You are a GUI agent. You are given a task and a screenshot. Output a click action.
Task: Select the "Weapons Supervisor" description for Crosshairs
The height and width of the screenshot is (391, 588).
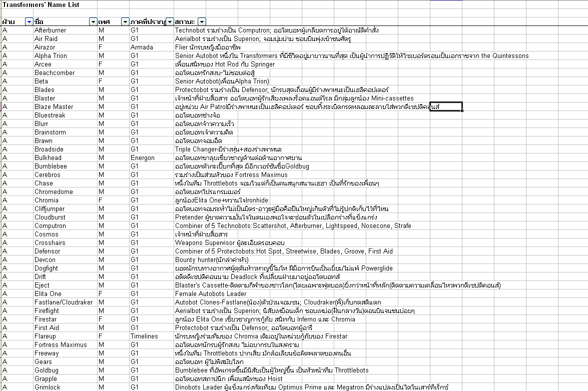tap(230, 242)
